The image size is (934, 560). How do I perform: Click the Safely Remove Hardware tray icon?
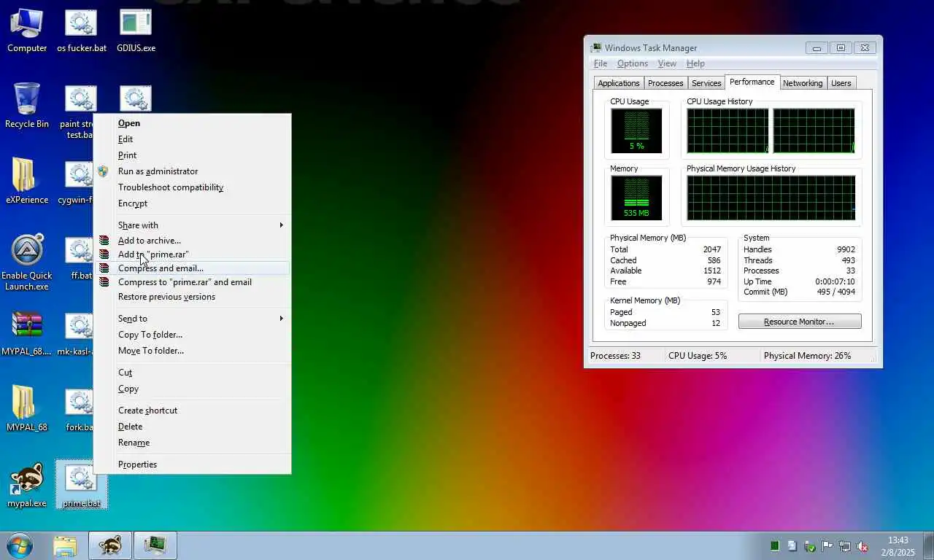click(x=810, y=546)
